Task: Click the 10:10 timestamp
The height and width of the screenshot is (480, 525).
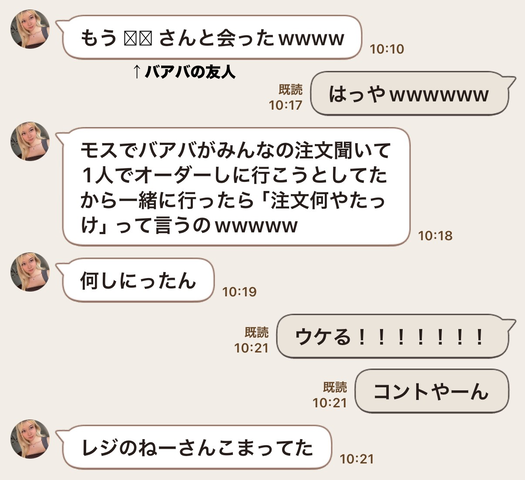Action: pos(387,49)
